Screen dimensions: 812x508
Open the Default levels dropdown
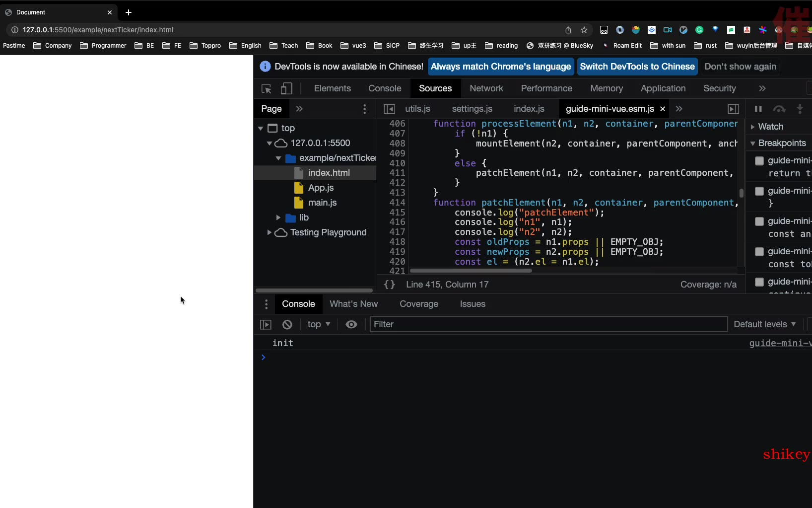point(764,324)
